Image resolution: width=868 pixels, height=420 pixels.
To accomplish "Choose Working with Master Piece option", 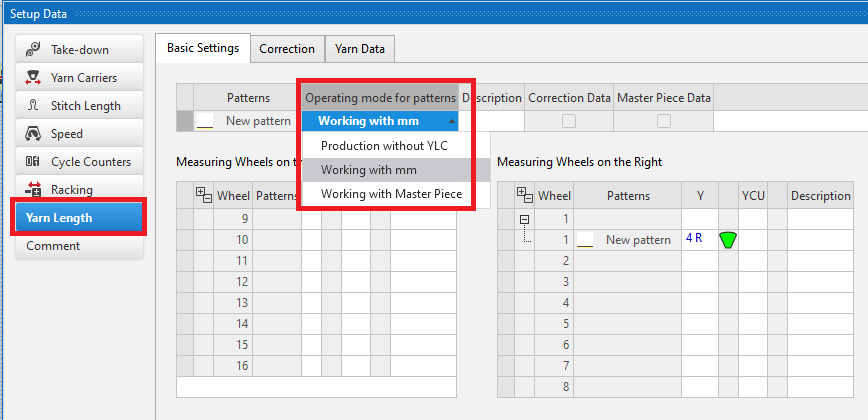I will (x=391, y=194).
